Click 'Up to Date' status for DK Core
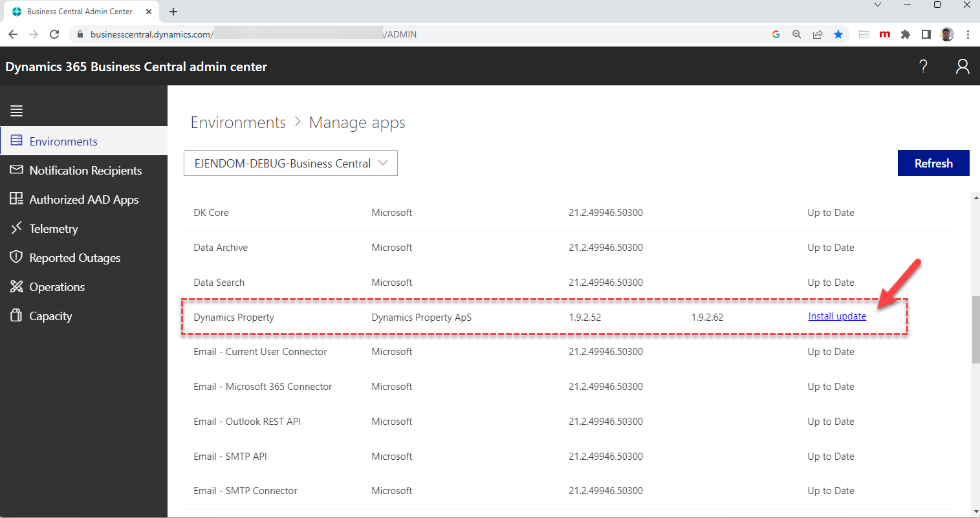 click(x=831, y=213)
